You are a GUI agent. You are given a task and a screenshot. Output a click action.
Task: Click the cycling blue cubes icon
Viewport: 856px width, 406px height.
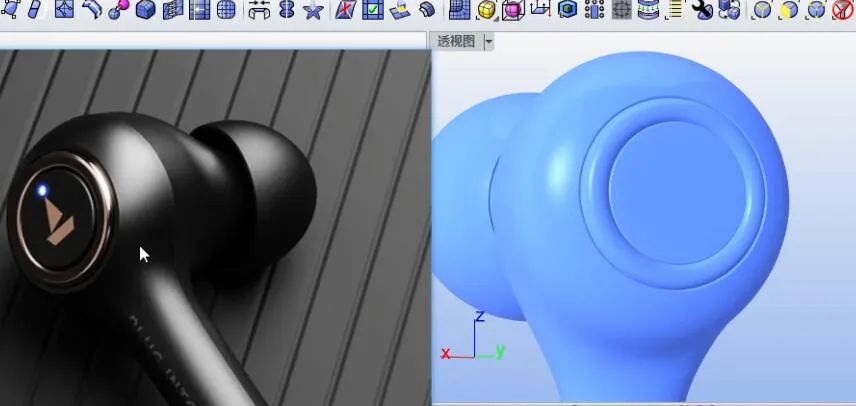pos(729,10)
